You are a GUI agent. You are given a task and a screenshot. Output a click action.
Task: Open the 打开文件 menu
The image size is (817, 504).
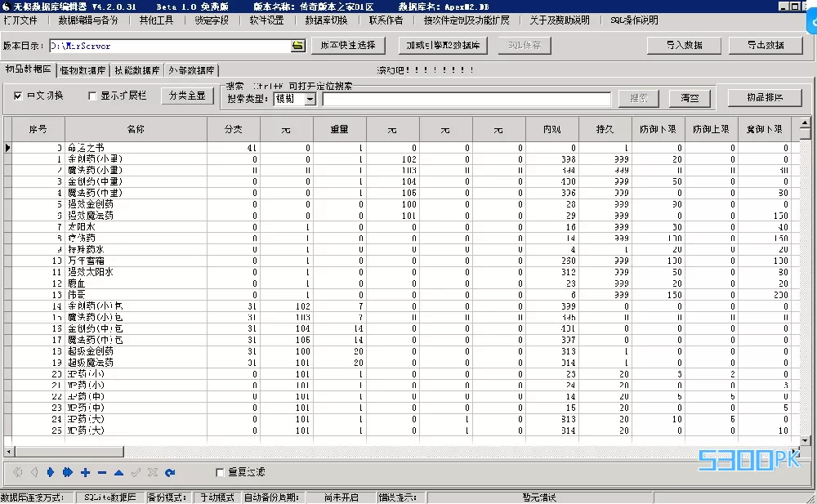point(21,20)
